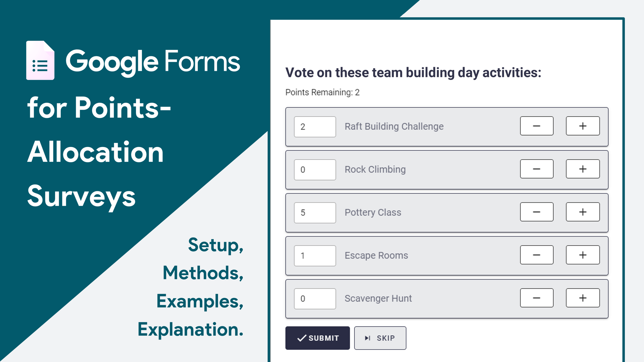Click the Google Forms document icon
Image resolution: width=644 pixels, height=362 pixels.
pyautogui.click(x=40, y=60)
